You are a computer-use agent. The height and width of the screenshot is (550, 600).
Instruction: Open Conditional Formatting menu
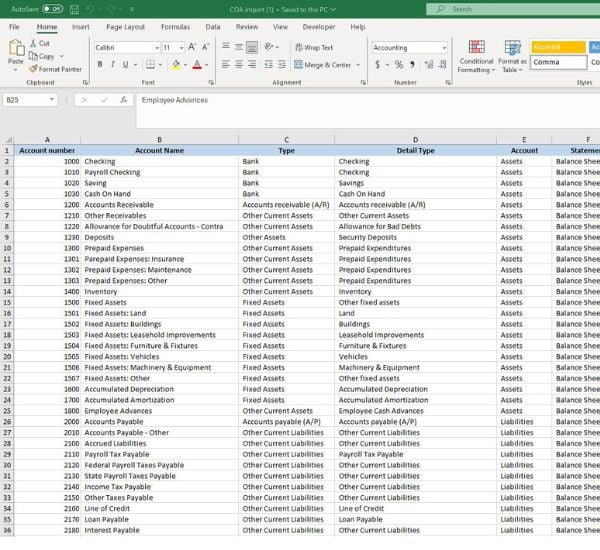[476, 56]
